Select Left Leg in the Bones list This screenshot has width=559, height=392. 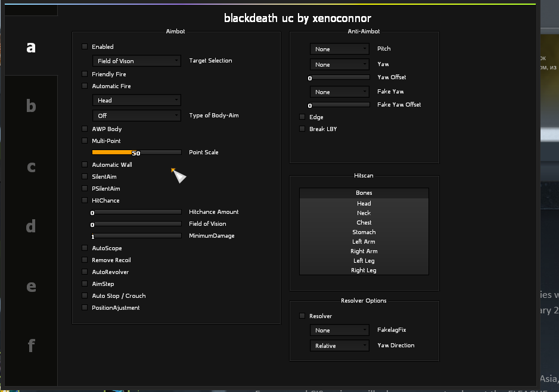point(364,260)
